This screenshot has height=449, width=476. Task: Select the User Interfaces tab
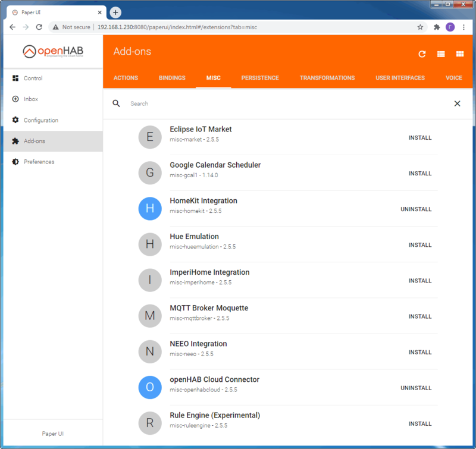(400, 78)
